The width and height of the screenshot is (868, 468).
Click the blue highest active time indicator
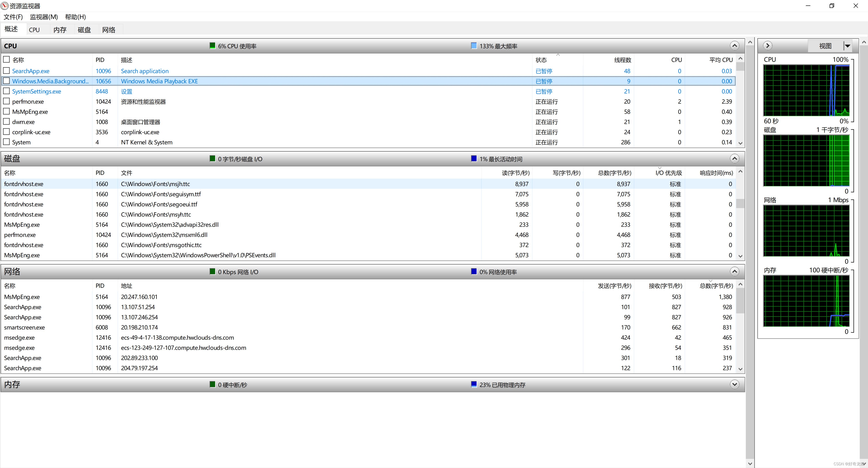click(x=474, y=158)
